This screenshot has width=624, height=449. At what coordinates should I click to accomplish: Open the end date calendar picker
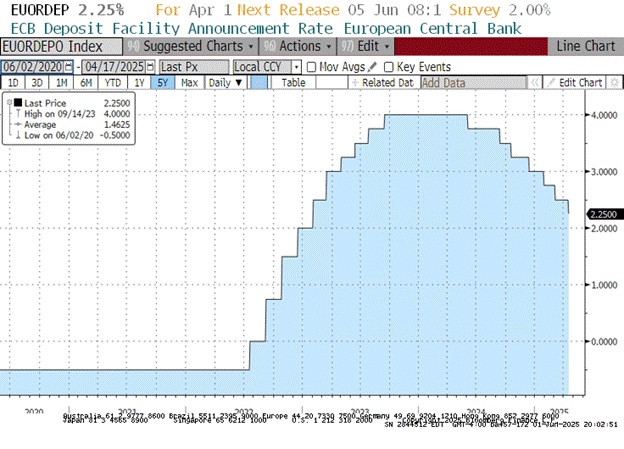pyautogui.click(x=150, y=67)
